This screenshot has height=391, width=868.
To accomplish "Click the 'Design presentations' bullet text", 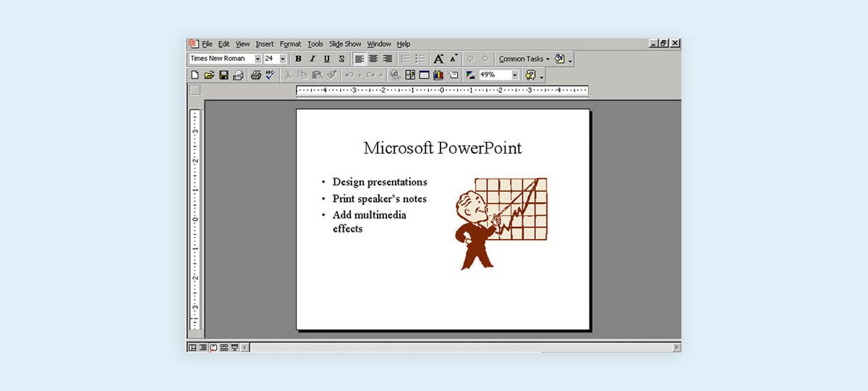I will pyautogui.click(x=380, y=182).
